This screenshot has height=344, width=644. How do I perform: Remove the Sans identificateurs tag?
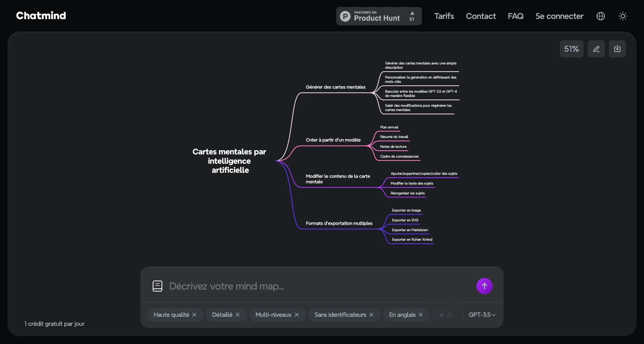click(x=372, y=315)
